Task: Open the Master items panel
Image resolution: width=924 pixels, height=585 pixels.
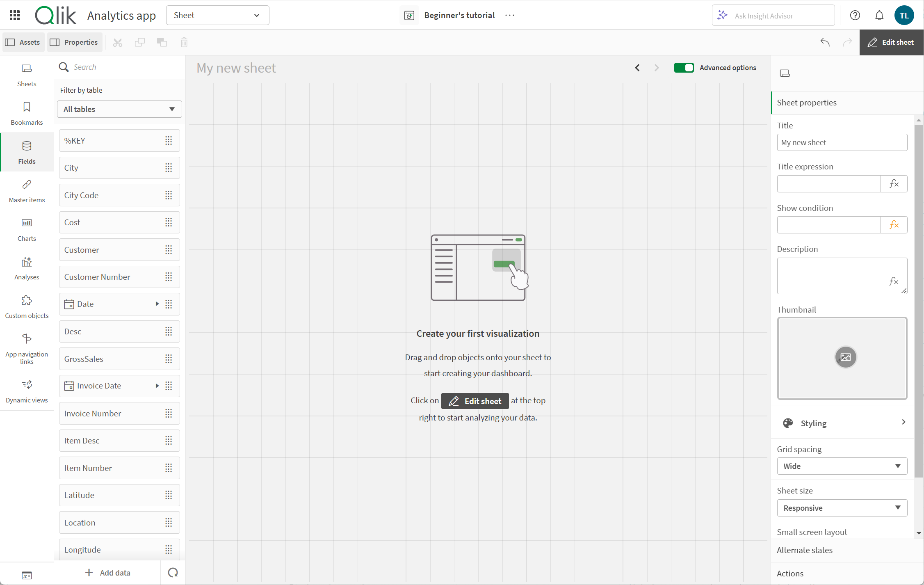Action: (27, 190)
